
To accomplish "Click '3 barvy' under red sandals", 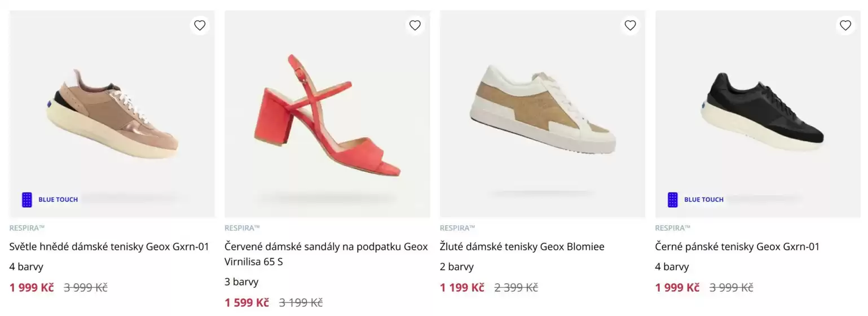I will pyautogui.click(x=241, y=282).
